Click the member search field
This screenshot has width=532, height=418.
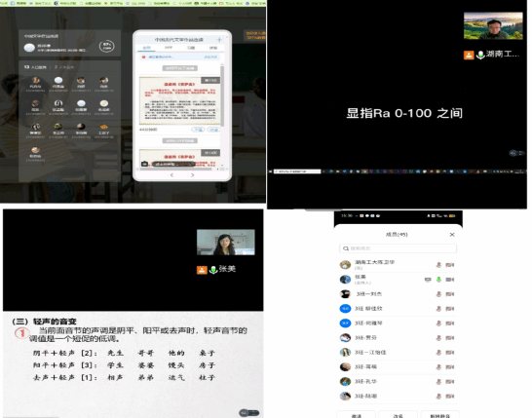[398, 248]
